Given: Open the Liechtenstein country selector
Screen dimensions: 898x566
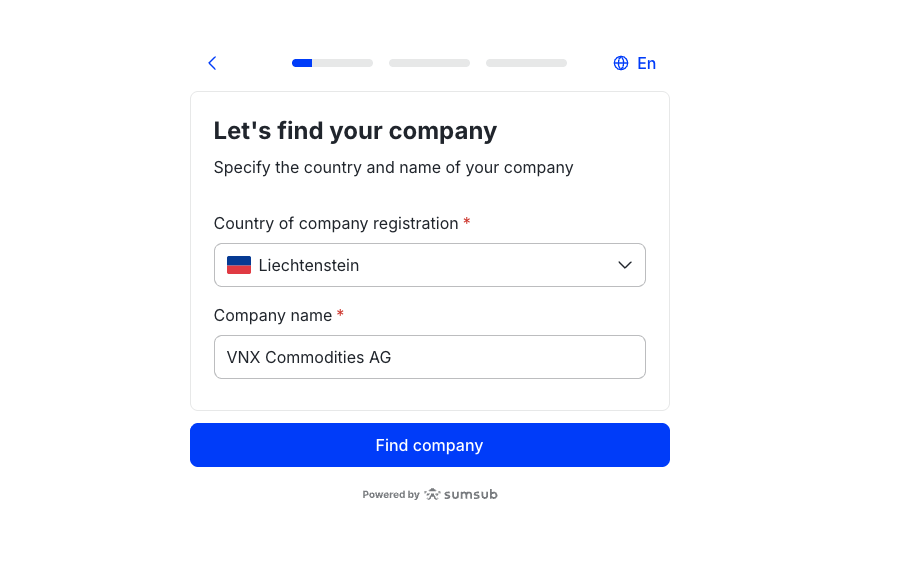Looking at the screenshot, I should 429,265.
